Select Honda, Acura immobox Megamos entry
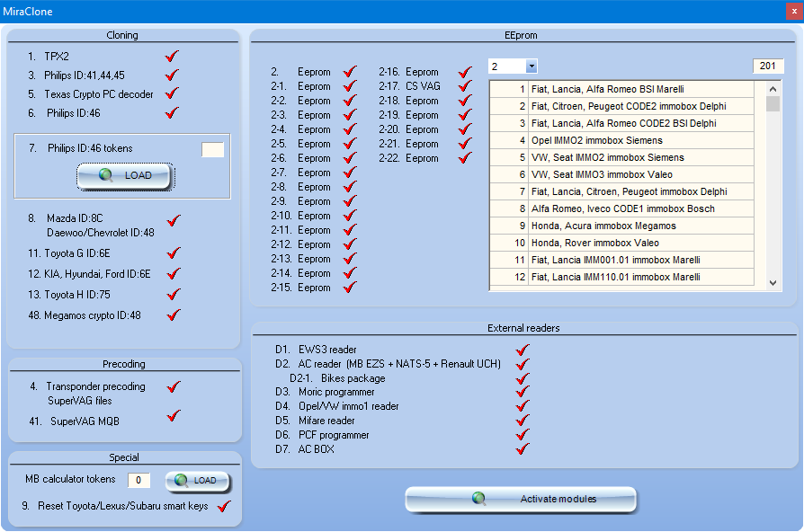 tap(622, 226)
